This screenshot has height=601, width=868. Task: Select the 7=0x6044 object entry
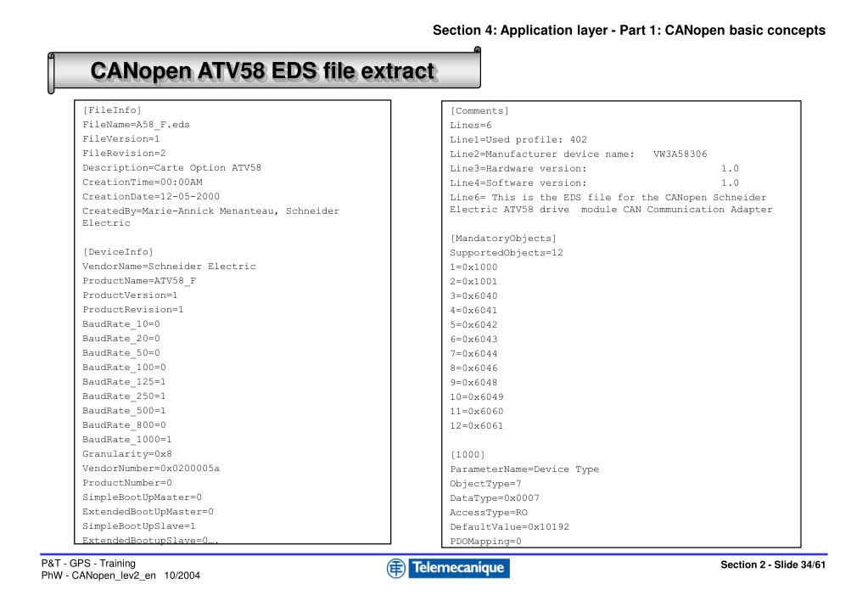[473, 353]
